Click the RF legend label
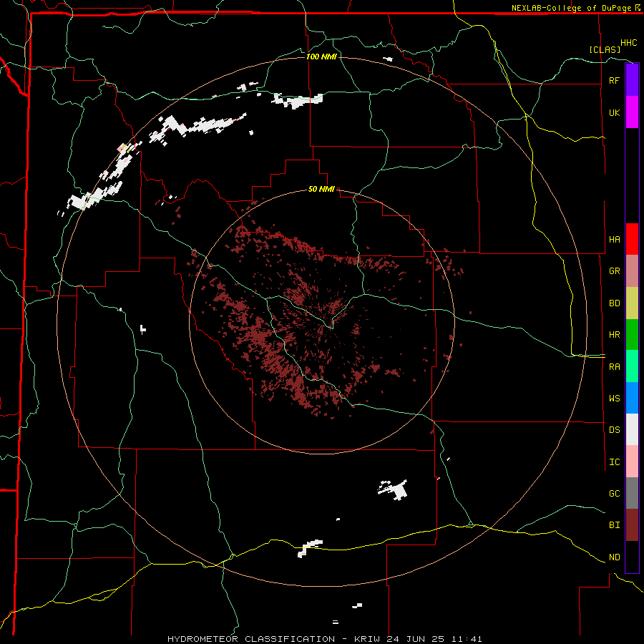Image resolution: width=644 pixels, height=644 pixels. pos(614,80)
